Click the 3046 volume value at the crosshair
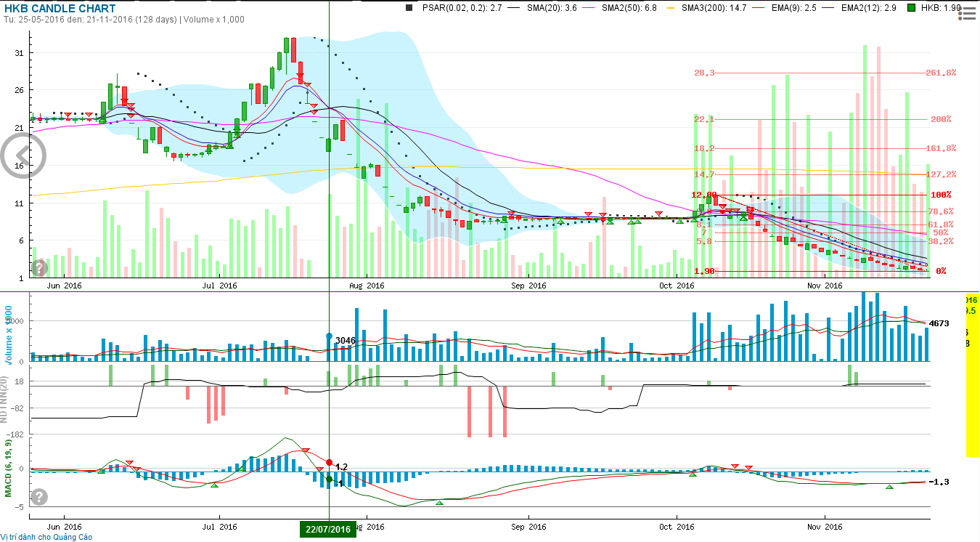980x542 pixels. 346,340
